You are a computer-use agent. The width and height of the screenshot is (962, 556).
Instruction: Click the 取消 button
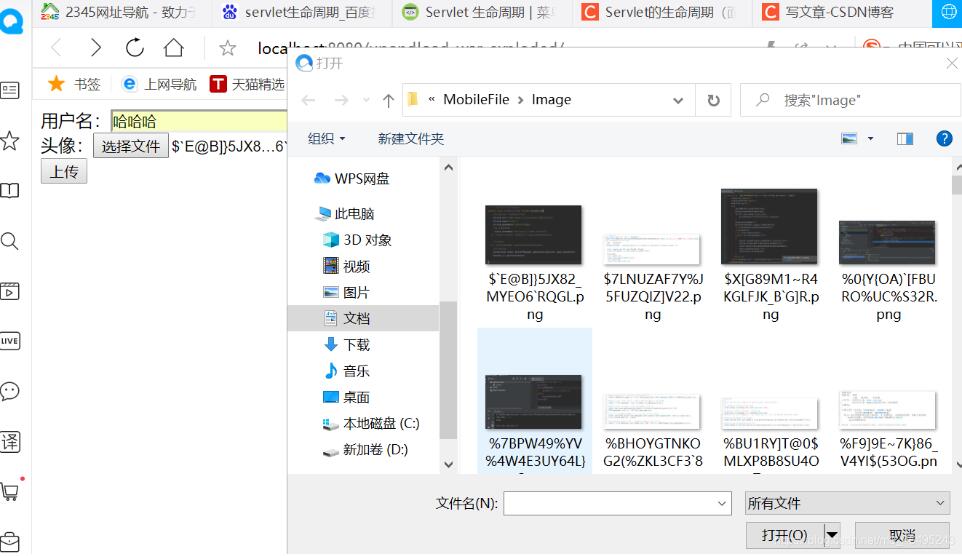click(x=902, y=535)
